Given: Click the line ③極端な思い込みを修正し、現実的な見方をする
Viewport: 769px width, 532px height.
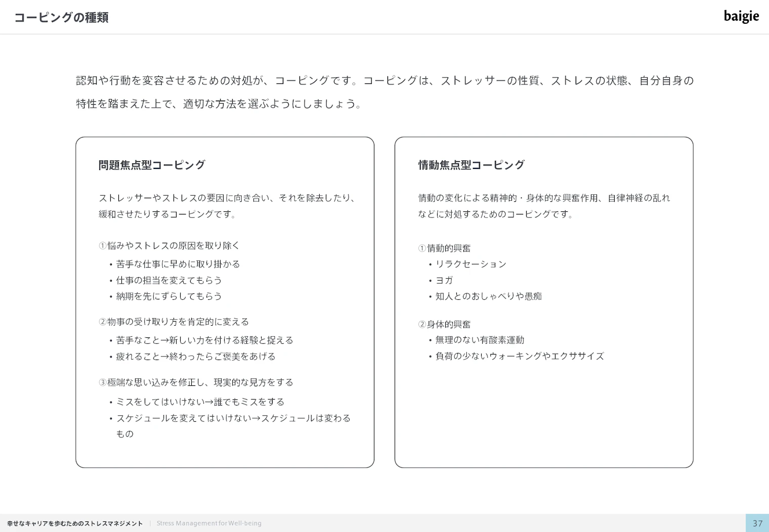Looking at the screenshot, I should pyautogui.click(x=196, y=382).
